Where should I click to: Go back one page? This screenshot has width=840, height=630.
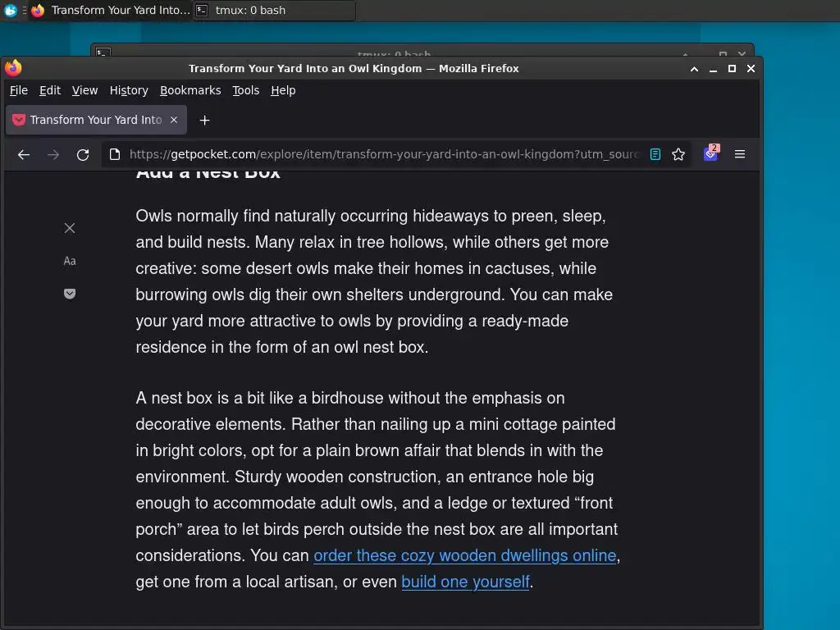point(24,155)
